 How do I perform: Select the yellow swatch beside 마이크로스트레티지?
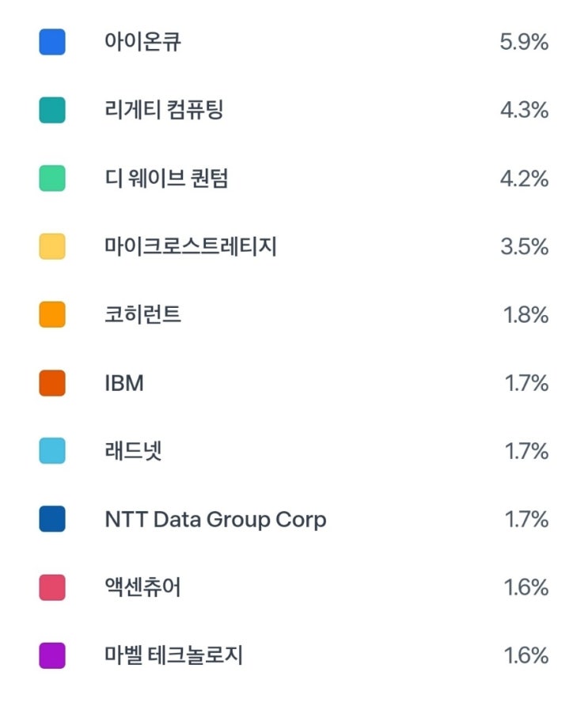(52, 246)
